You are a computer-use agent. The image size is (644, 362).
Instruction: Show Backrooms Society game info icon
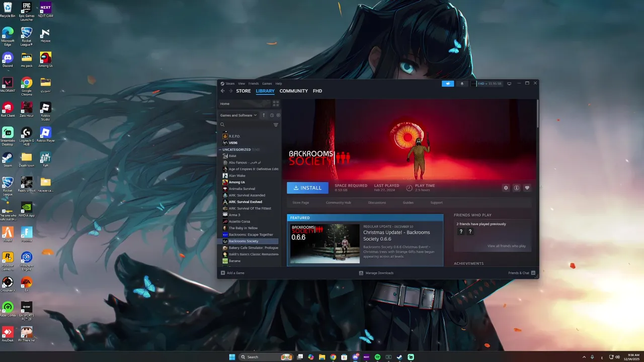click(x=516, y=188)
